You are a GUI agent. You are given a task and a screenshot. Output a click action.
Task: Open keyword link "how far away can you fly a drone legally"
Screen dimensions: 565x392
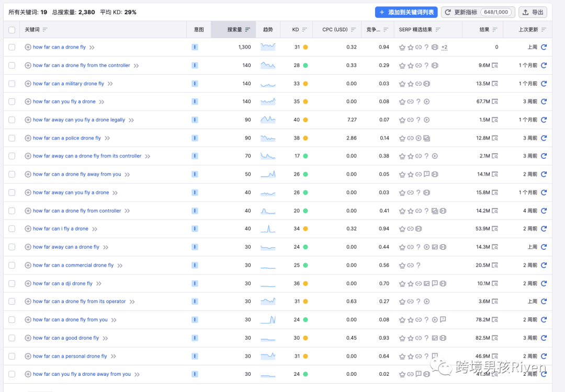pos(79,120)
